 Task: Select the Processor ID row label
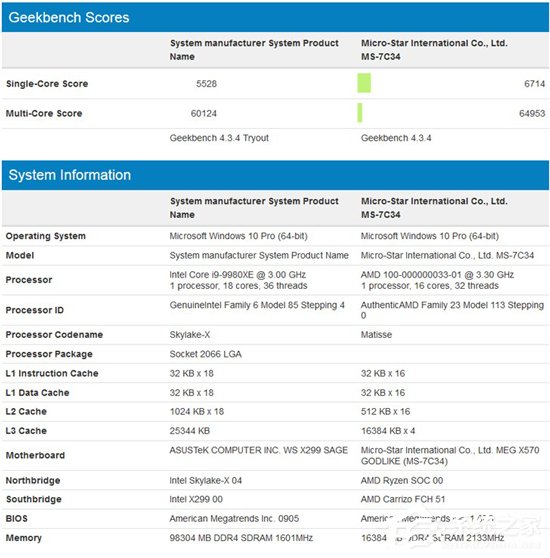point(35,310)
